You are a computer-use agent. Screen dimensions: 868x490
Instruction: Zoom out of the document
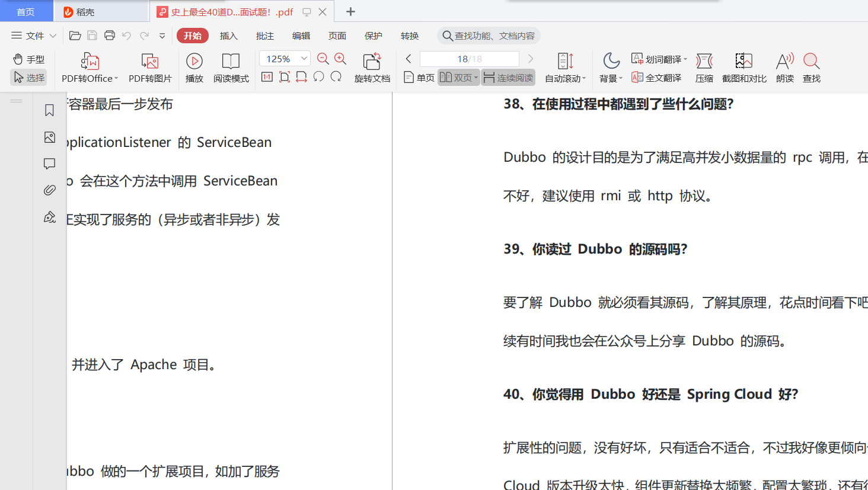pos(323,59)
